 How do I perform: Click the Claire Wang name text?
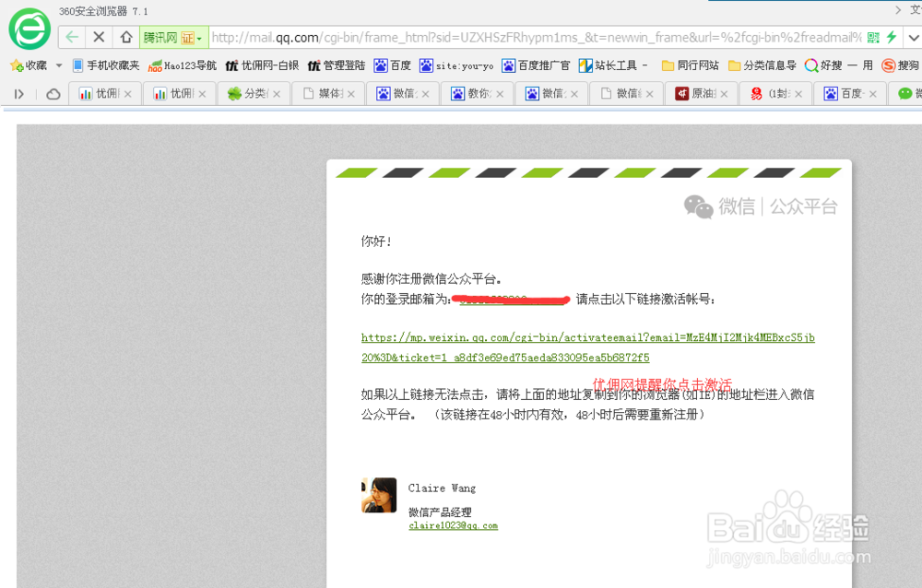443,488
